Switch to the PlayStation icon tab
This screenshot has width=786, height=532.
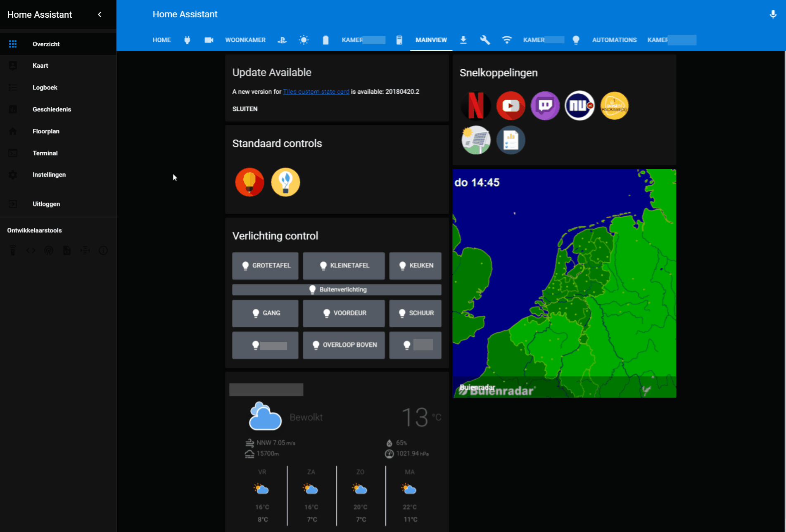pyautogui.click(x=282, y=40)
